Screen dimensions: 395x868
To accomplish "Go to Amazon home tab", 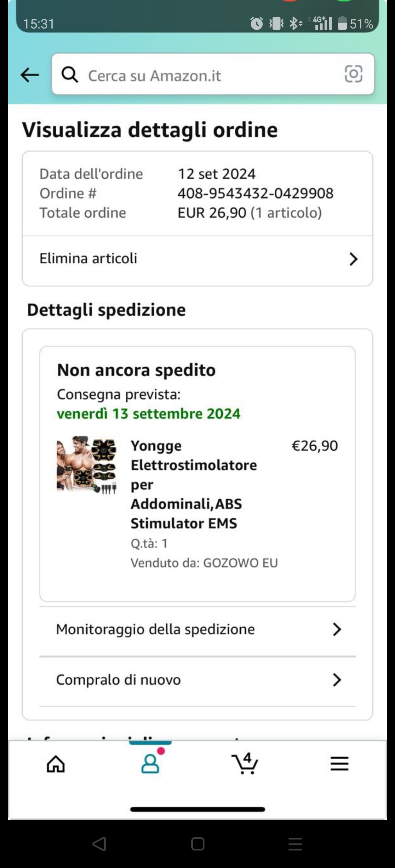I will click(56, 764).
